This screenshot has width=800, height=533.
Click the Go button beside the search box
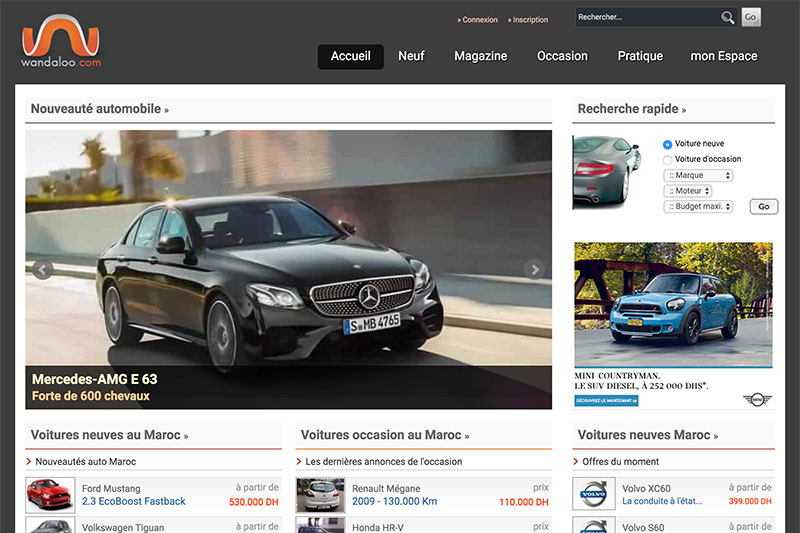coord(751,17)
